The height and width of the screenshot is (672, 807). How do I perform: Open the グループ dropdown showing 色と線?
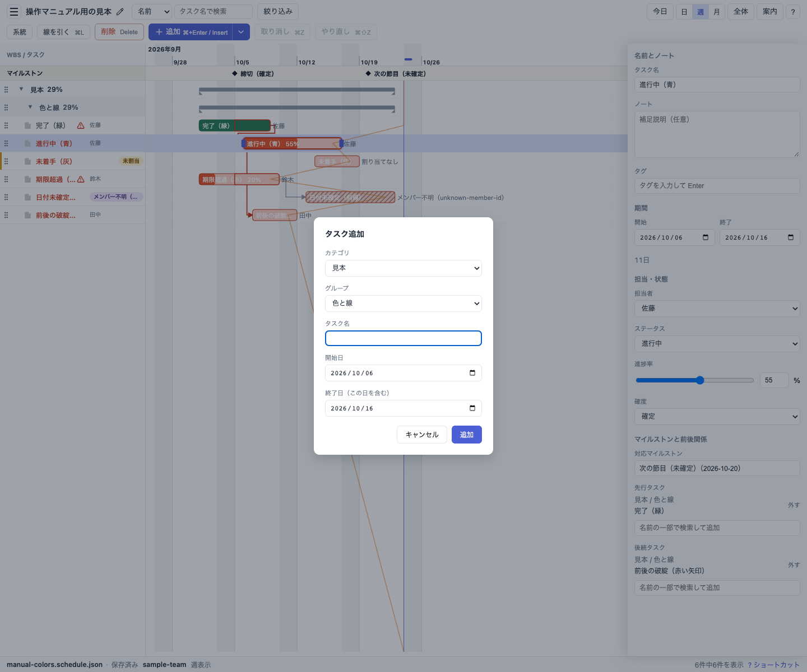coord(403,304)
